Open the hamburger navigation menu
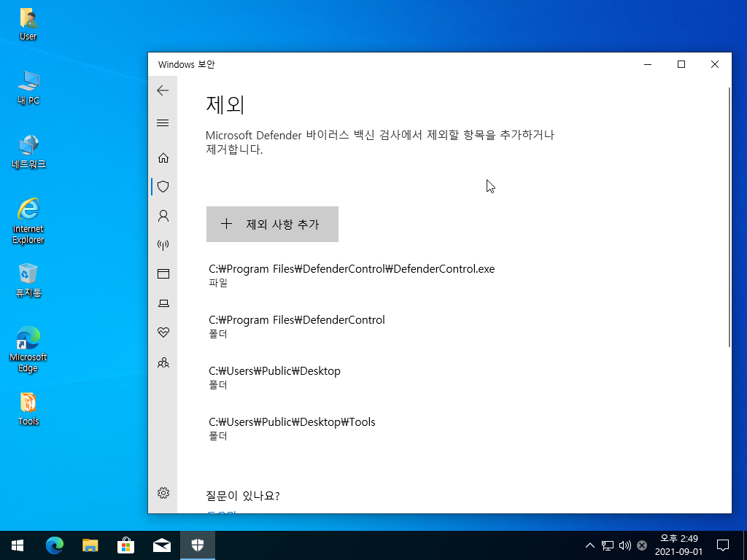 (x=163, y=122)
